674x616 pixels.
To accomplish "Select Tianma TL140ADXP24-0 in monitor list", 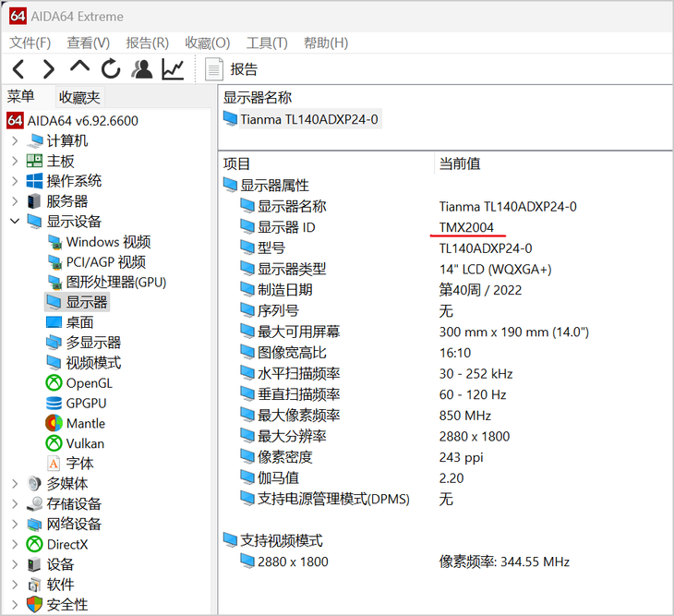I will point(309,119).
